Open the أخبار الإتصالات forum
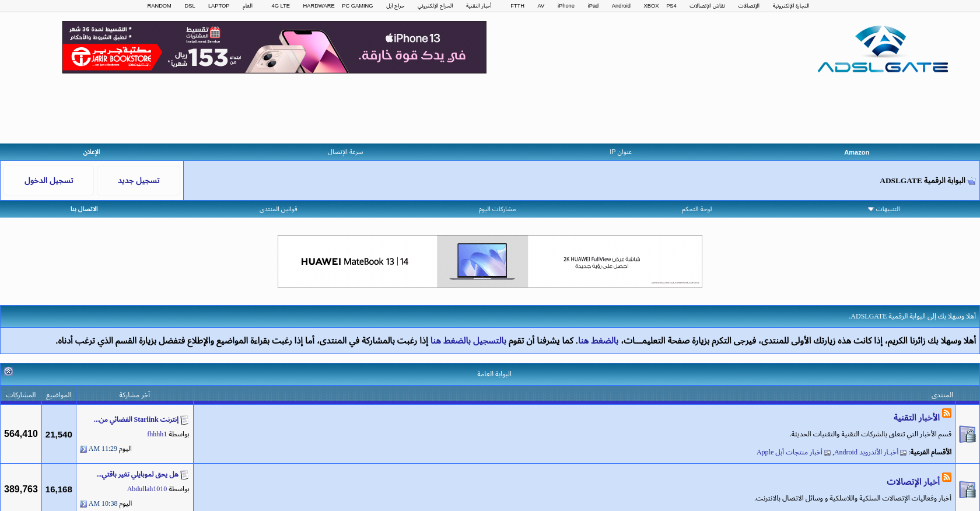Screen dimensions: 980x511 coord(913,482)
